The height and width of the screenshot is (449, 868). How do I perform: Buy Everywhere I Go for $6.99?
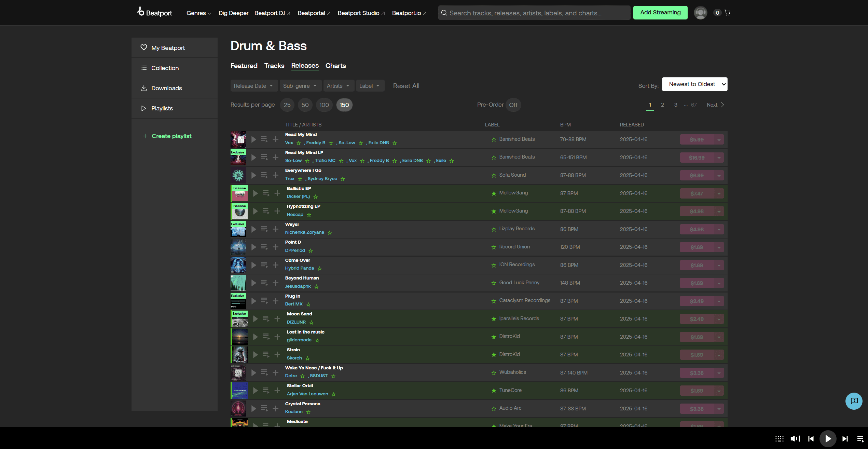[697, 176]
